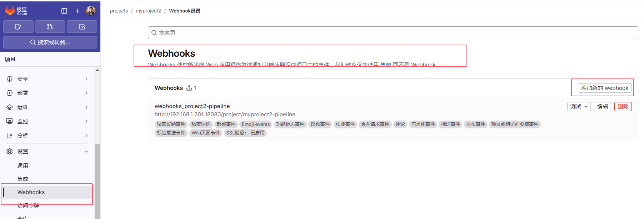Select the 安全 sidebar label

[23, 79]
